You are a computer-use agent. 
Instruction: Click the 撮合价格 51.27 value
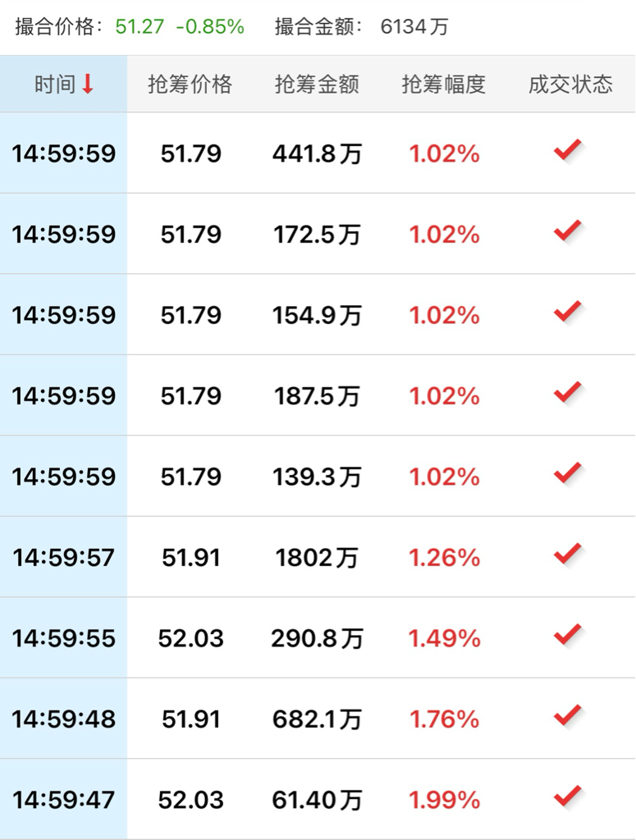point(140,26)
